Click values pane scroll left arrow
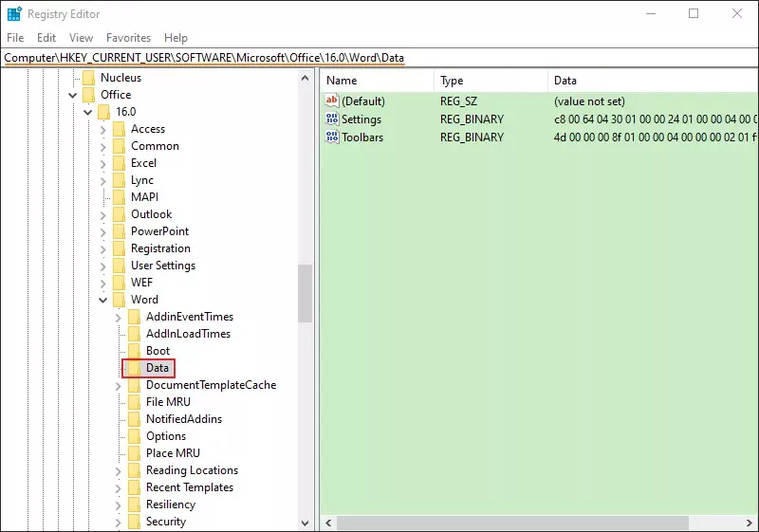The image size is (759, 532). click(328, 523)
